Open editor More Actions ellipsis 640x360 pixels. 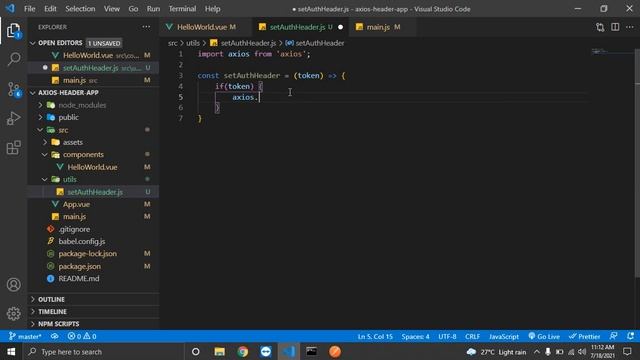pos(629,27)
